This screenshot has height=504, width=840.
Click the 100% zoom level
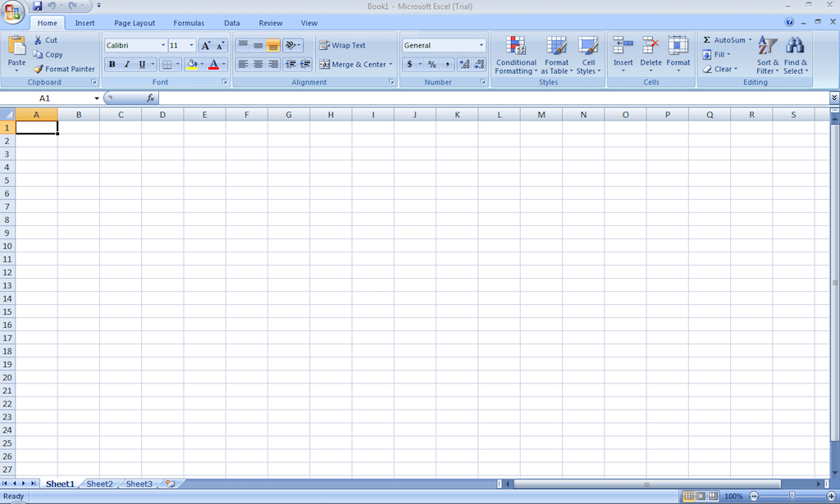point(733,496)
